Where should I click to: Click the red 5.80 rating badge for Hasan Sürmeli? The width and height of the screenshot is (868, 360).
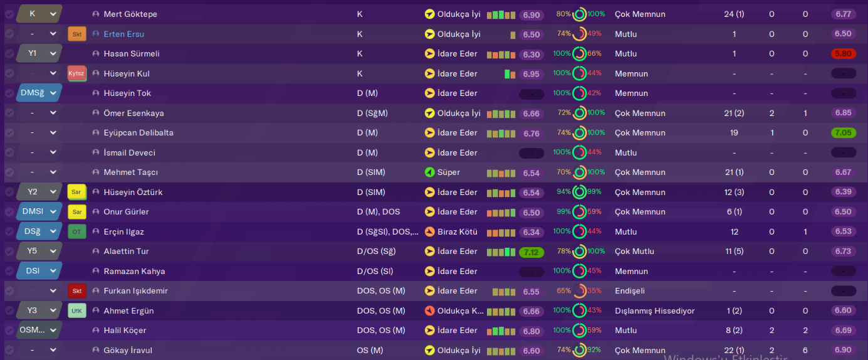click(843, 54)
